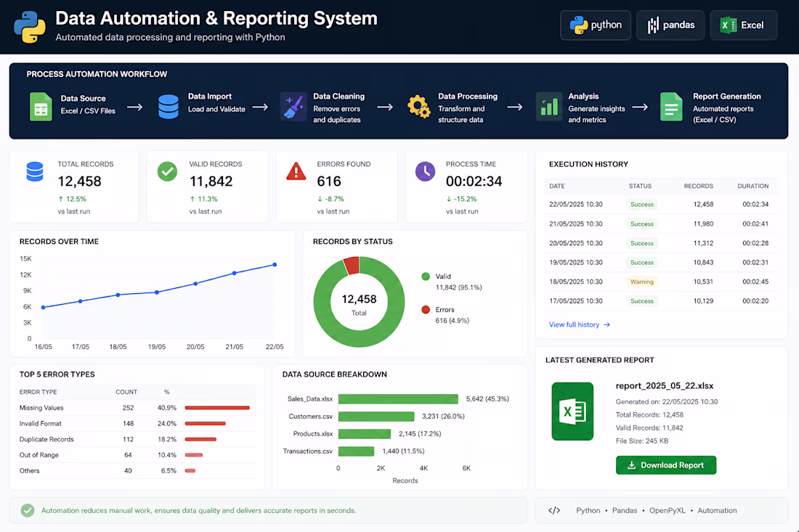The height and width of the screenshot is (532, 799).
Task: Click the Data Import database icon
Action: [169, 107]
